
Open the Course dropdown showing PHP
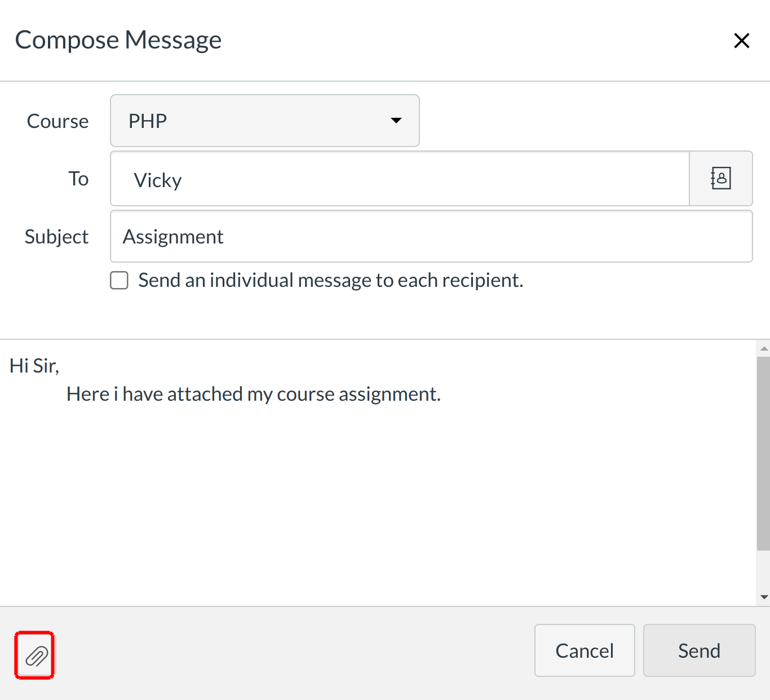tap(264, 121)
